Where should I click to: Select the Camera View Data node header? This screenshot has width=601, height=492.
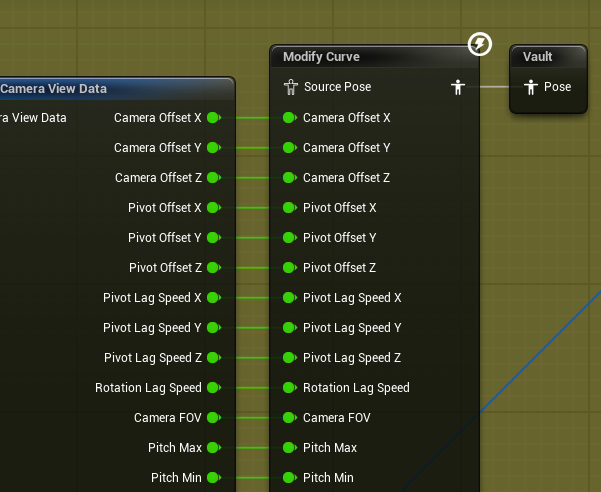click(117, 89)
